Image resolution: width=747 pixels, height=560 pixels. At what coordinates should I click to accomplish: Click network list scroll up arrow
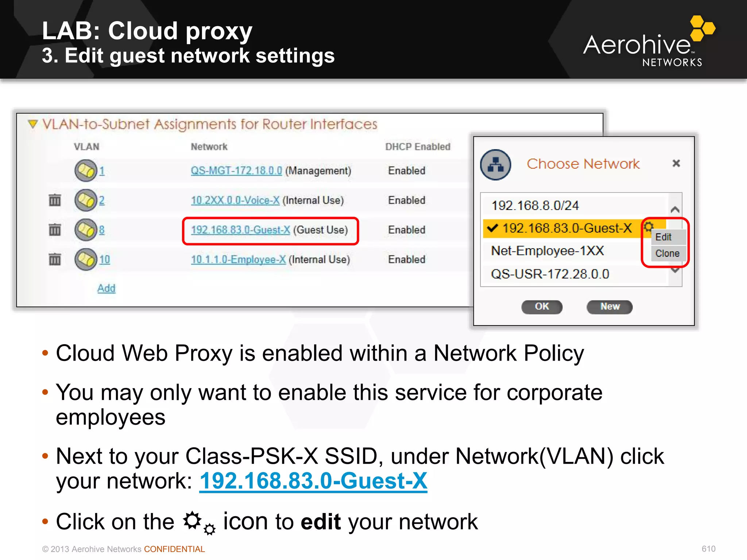[675, 209]
